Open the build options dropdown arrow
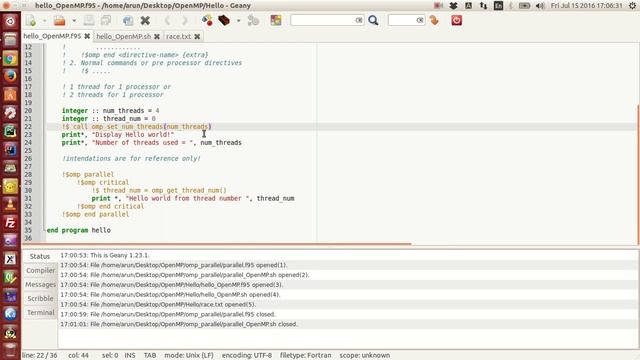This screenshot has height=360, width=640. [238, 20]
